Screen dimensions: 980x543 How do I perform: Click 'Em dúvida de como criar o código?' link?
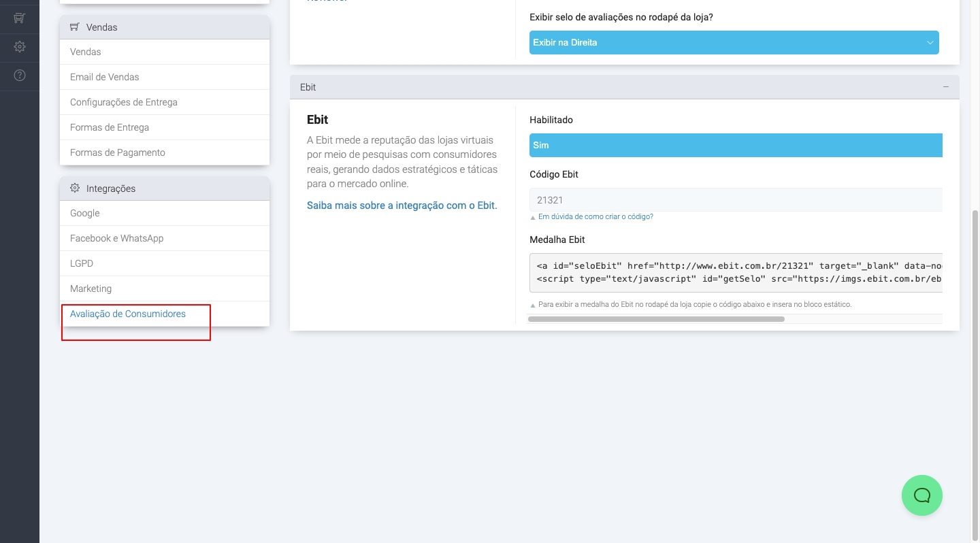595,216
